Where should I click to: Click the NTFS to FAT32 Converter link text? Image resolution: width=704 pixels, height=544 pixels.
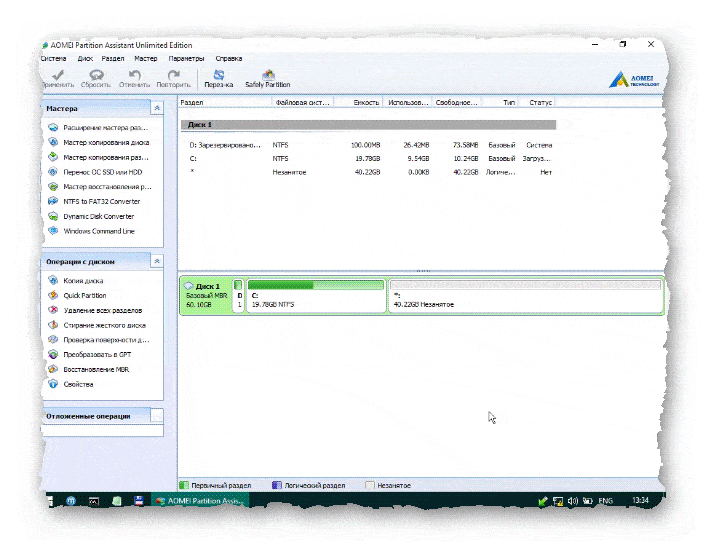(x=102, y=202)
